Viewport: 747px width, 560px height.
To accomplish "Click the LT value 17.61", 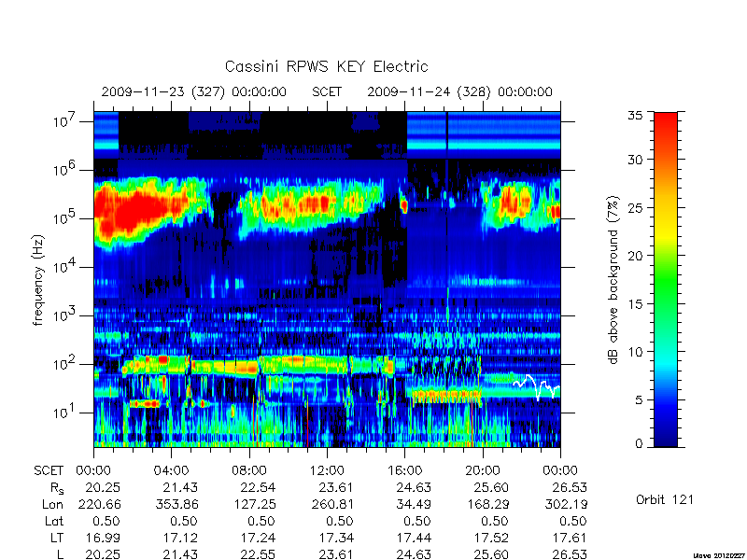I will click(x=570, y=538).
